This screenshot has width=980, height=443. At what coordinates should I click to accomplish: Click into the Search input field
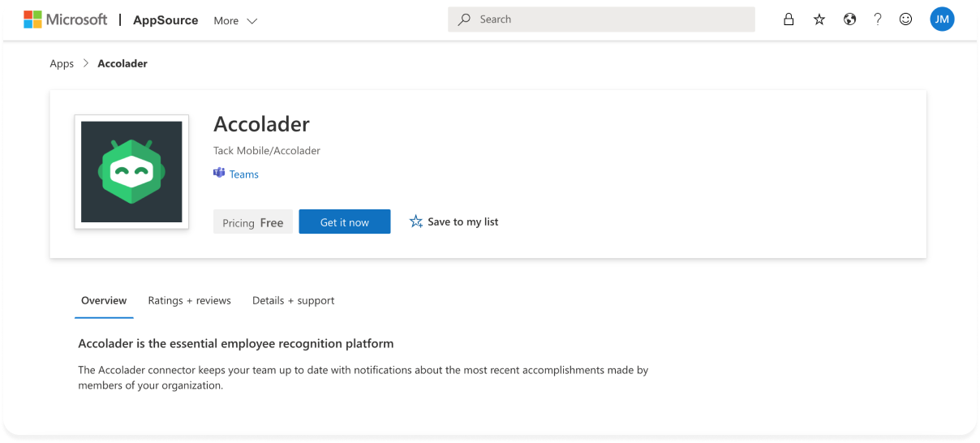click(608, 19)
